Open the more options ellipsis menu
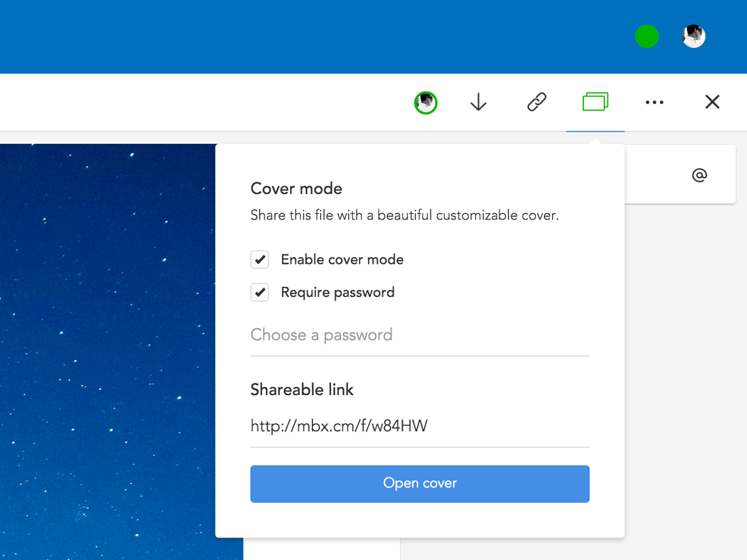747x560 pixels. point(654,103)
